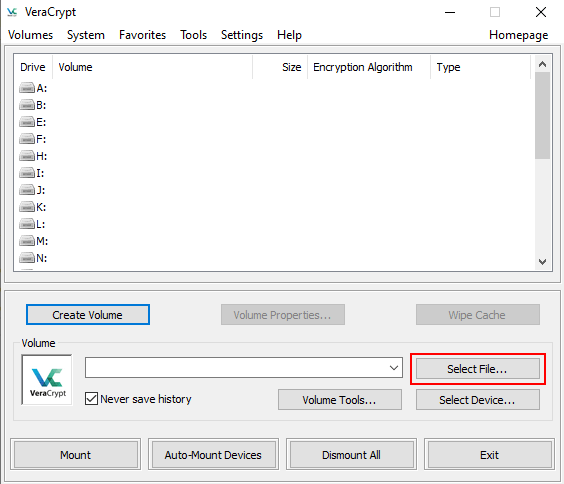Screen dimensions: 564x484
Task: Click the scroll down arrow of drive list
Action: [542, 261]
